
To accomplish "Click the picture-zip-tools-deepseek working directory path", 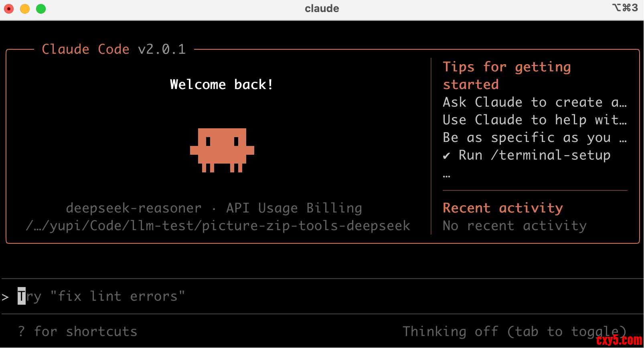I will 218,226.
